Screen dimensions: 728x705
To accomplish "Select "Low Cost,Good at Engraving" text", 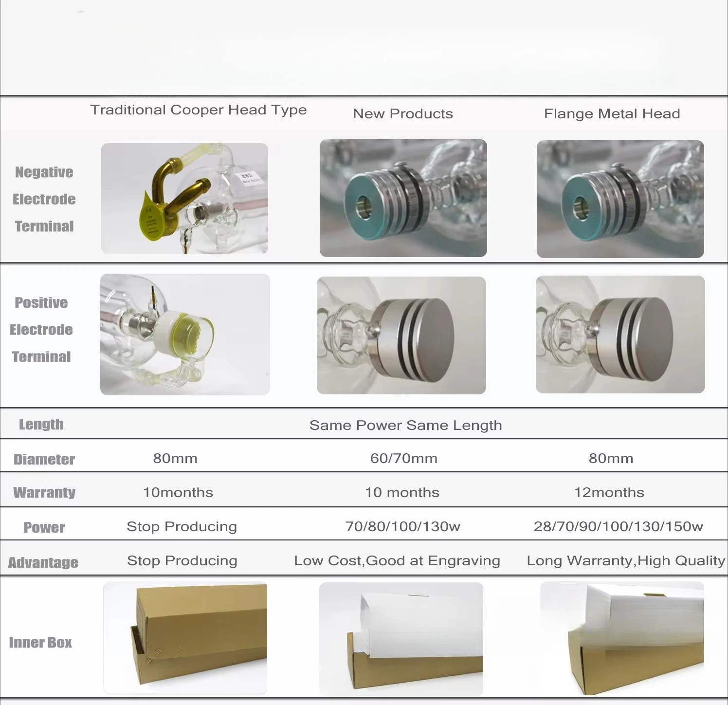I will pos(397,561).
